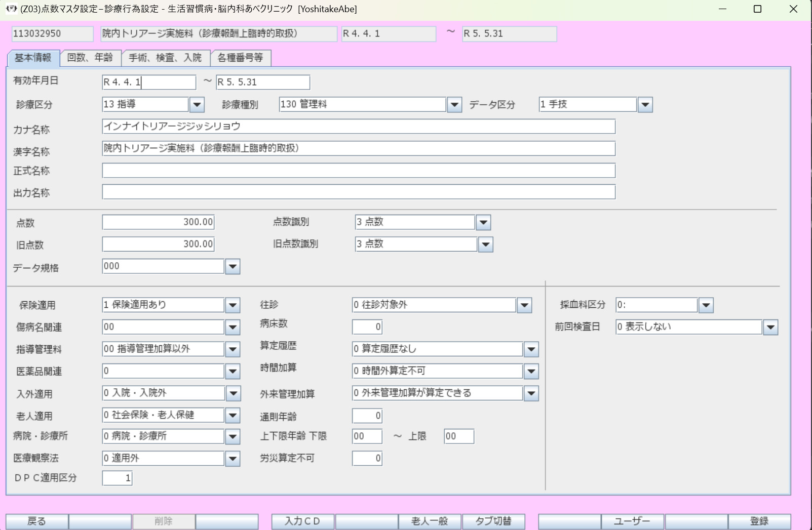Click the 入力ＣＤ button
Viewport: 812px width, 530px height.
[302, 521]
